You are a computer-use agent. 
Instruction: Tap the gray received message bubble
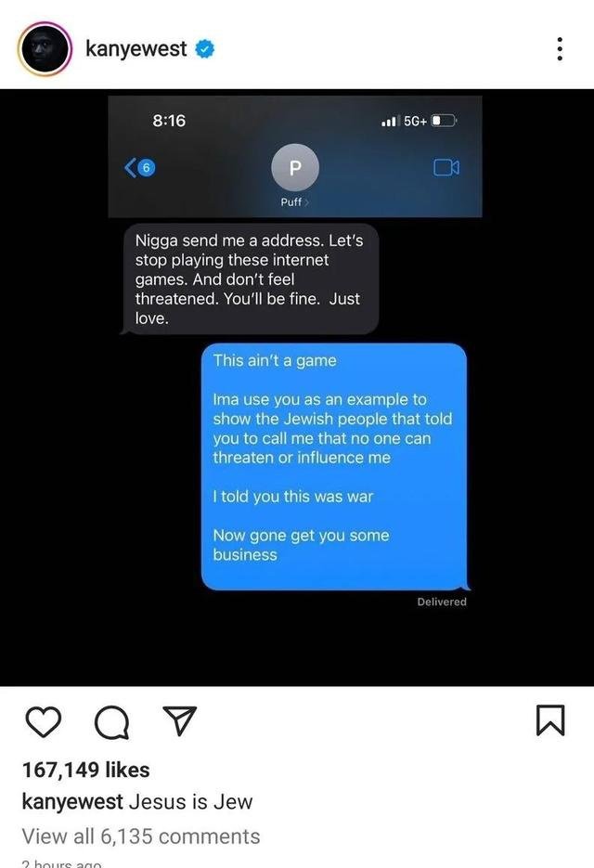point(250,279)
